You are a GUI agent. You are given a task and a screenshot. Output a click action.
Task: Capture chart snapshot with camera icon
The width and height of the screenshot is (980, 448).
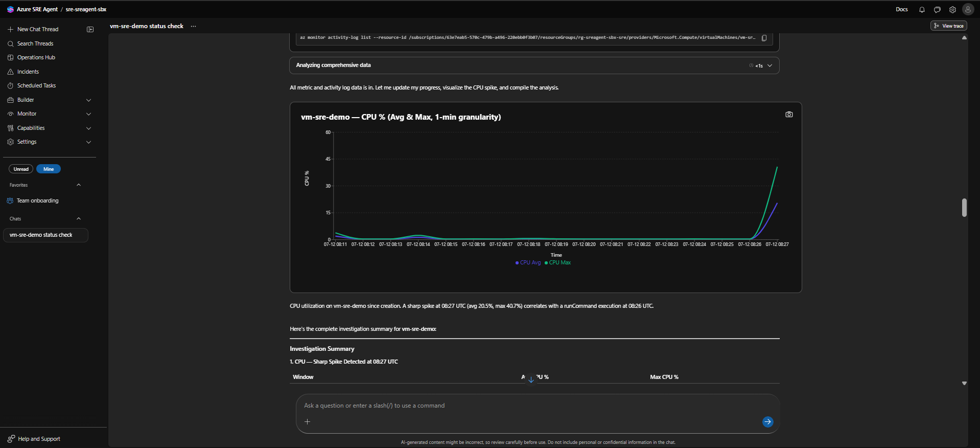[789, 115]
